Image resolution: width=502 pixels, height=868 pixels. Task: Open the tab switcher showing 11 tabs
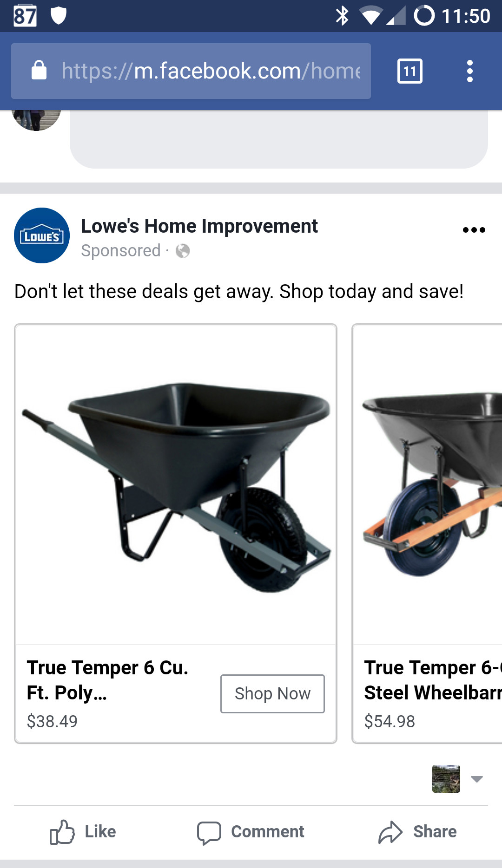point(410,71)
